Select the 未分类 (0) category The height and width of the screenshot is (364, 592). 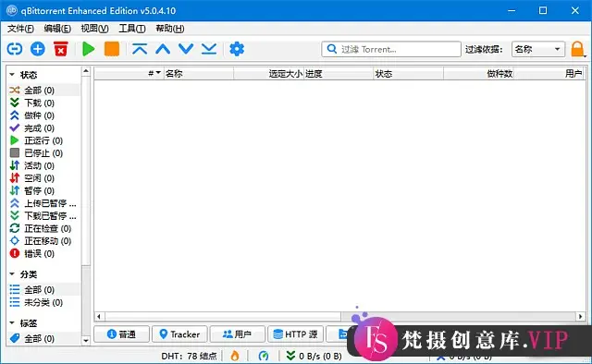(x=43, y=302)
